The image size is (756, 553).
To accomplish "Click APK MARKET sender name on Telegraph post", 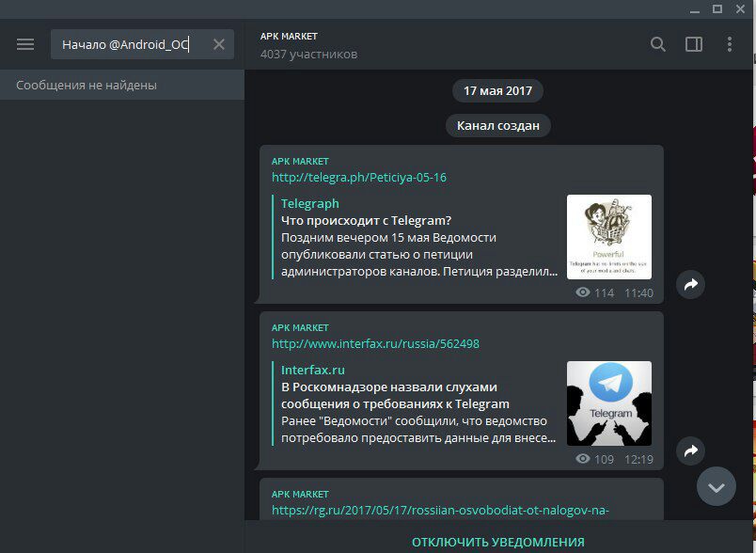I will click(x=300, y=162).
